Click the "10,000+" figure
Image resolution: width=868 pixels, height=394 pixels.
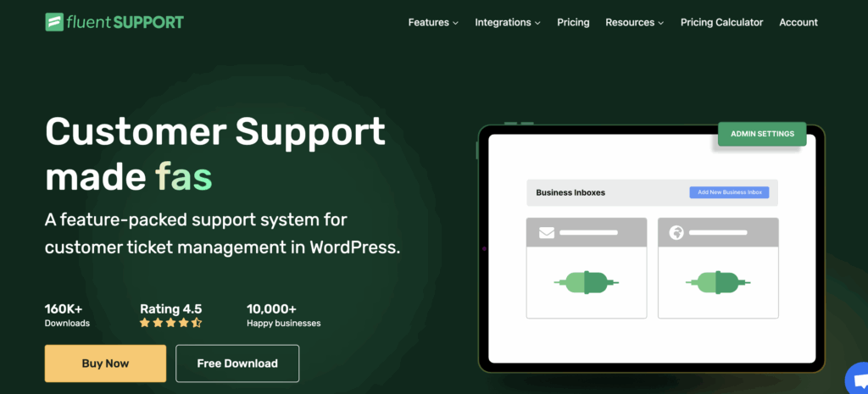pyautogui.click(x=272, y=308)
